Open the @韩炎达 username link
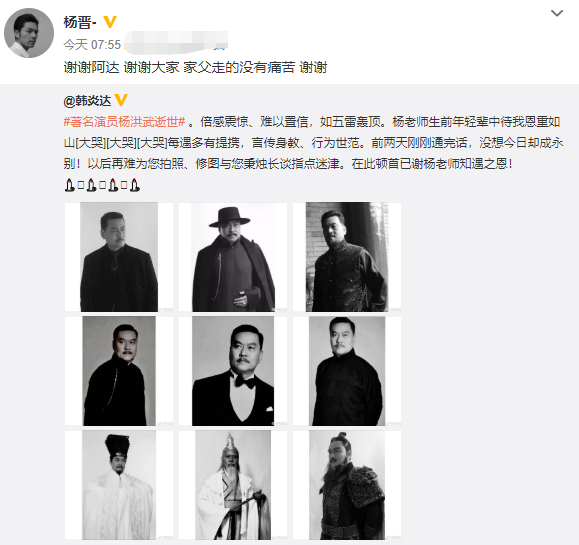579x545 pixels. 87,100
